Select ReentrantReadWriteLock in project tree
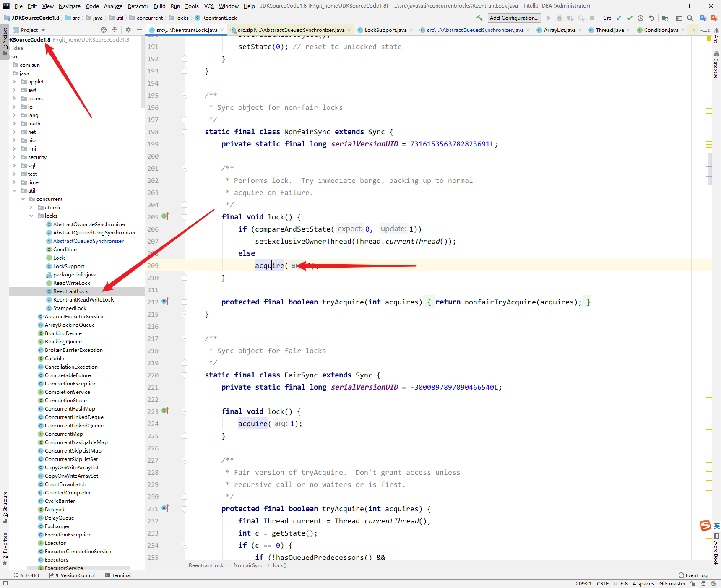The width and height of the screenshot is (721, 588). 83,300
